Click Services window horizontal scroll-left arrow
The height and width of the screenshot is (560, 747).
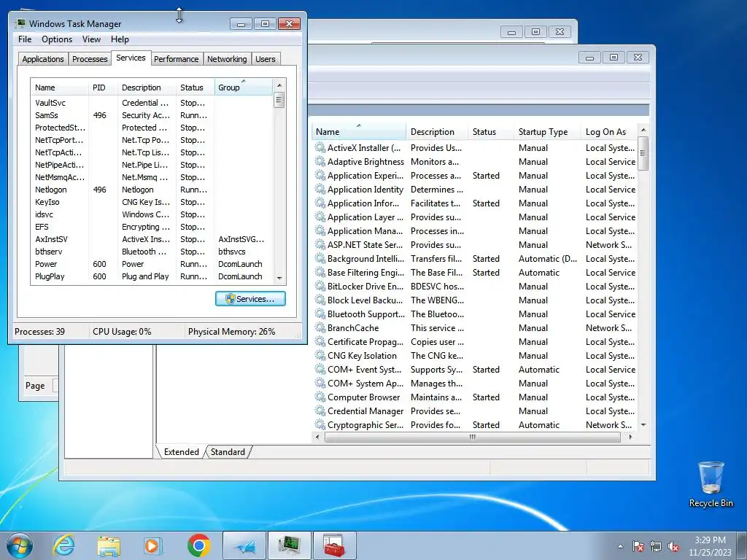tap(318, 437)
